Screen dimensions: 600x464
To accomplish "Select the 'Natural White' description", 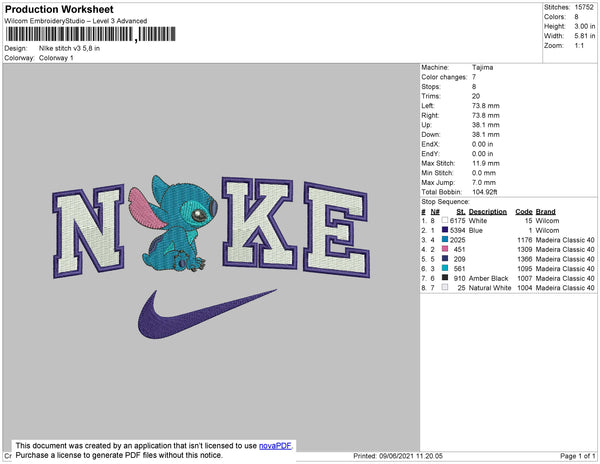I will click(x=490, y=288).
